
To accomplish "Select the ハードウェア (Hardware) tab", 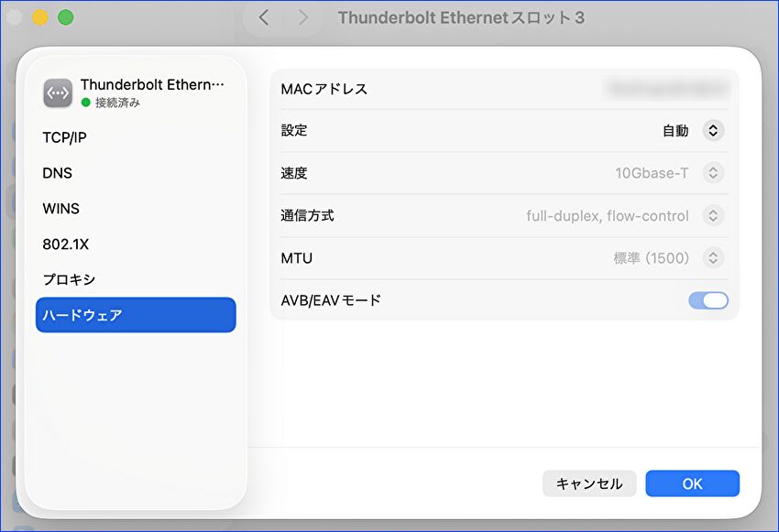I will 136,315.
